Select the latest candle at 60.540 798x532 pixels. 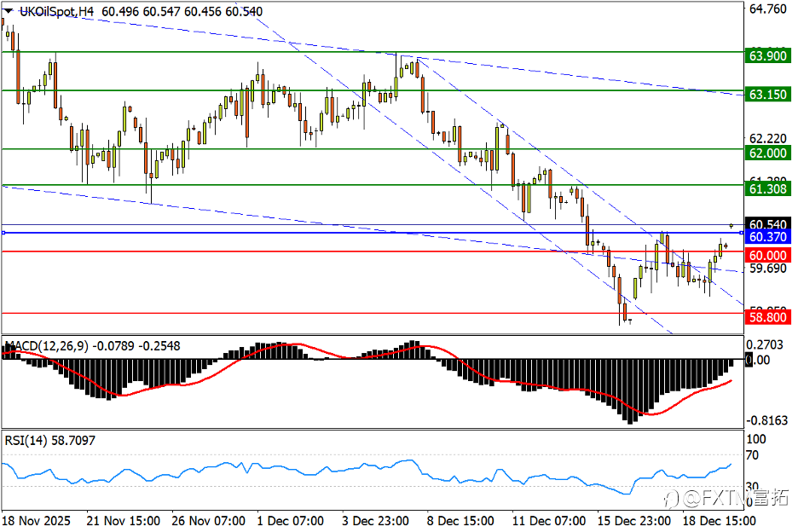731,226
